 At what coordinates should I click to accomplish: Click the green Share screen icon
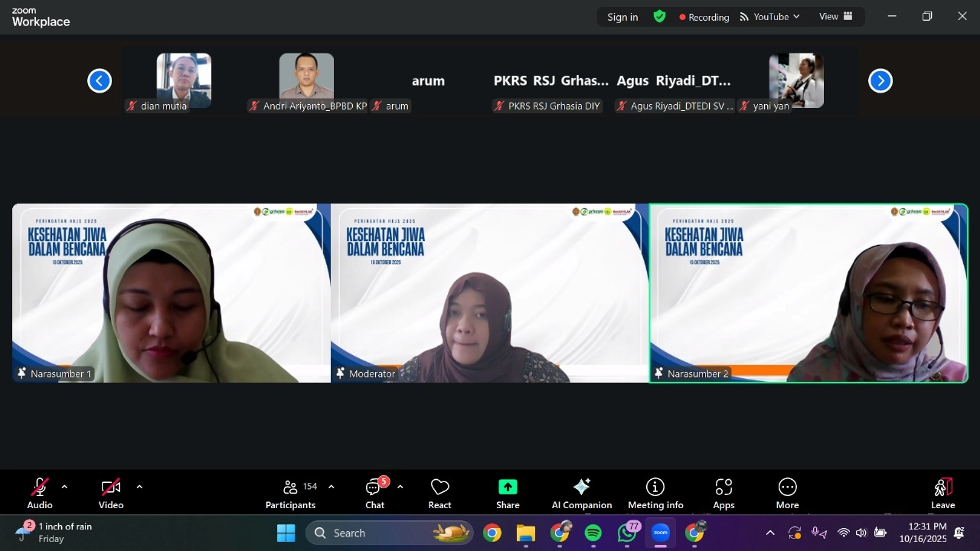click(508, 487)
